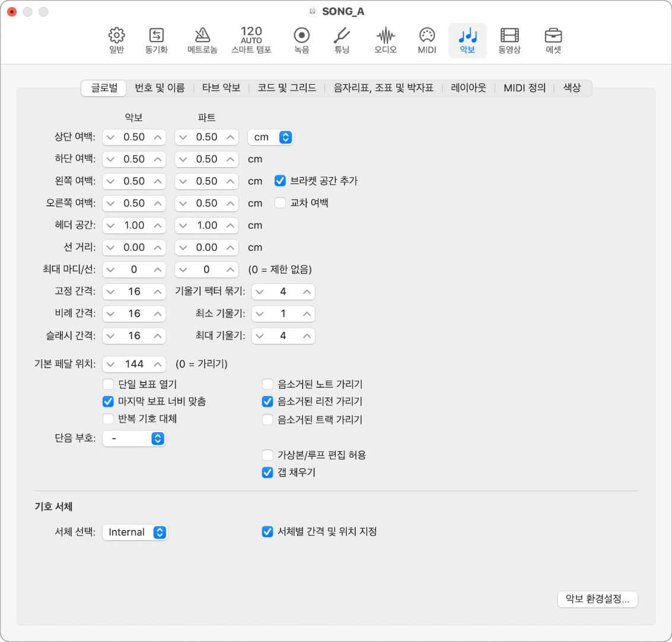Enable 가상본/루프 편집 허용 checkbox

pyautogui.click(x=267, y=455)
